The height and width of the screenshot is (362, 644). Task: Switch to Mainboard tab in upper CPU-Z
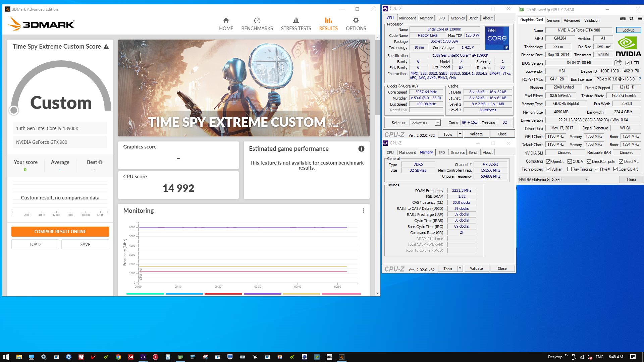pyautogui.click(x=408, y=18)
